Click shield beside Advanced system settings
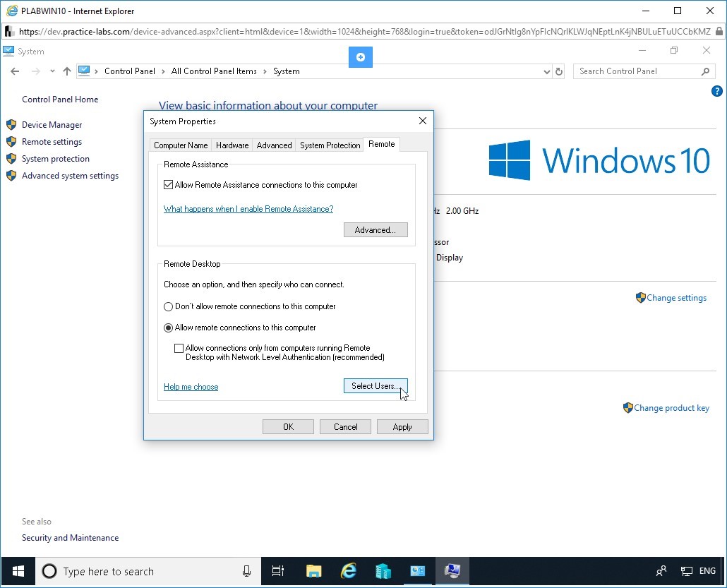 [x=11, y=176]
